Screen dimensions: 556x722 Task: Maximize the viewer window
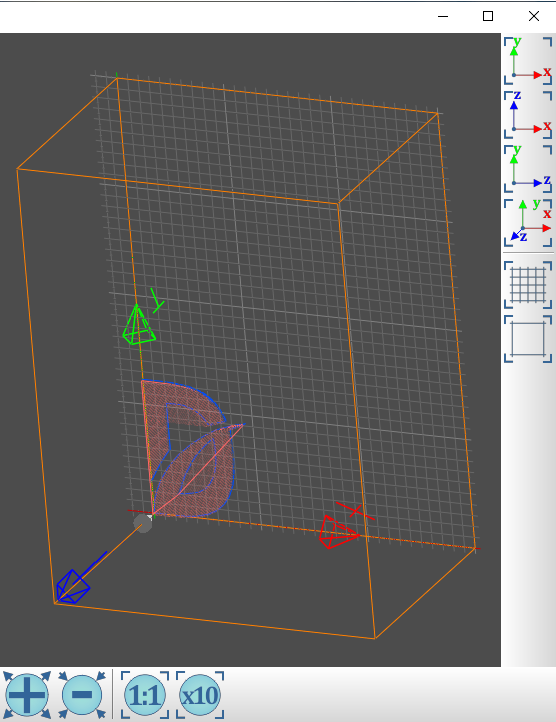pos(488,16)
